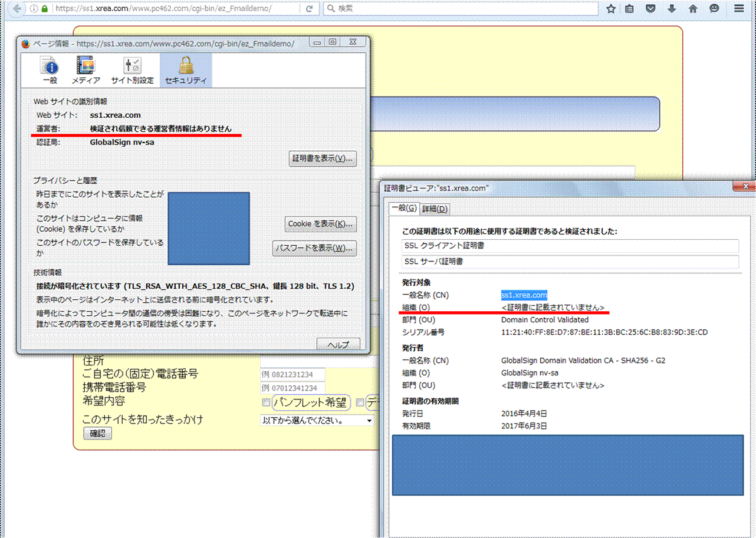Click Cookie を表示(K)... button
The image size is (756, 538).
320,224
